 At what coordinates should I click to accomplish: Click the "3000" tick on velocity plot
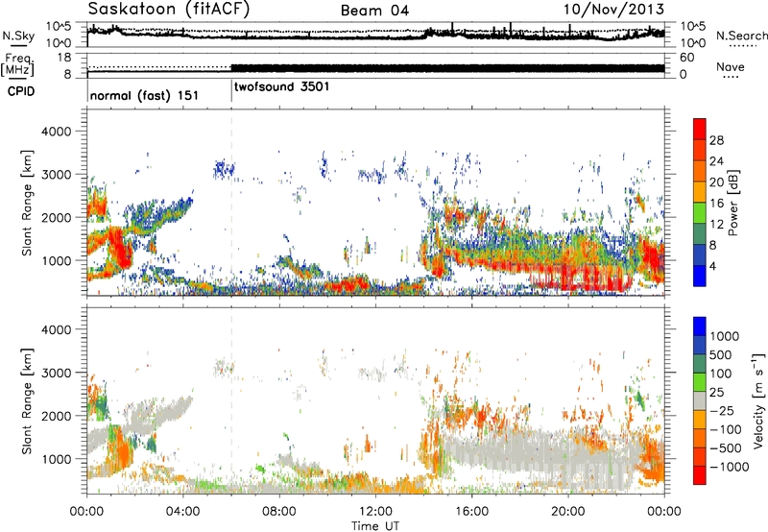coord(56,373)
